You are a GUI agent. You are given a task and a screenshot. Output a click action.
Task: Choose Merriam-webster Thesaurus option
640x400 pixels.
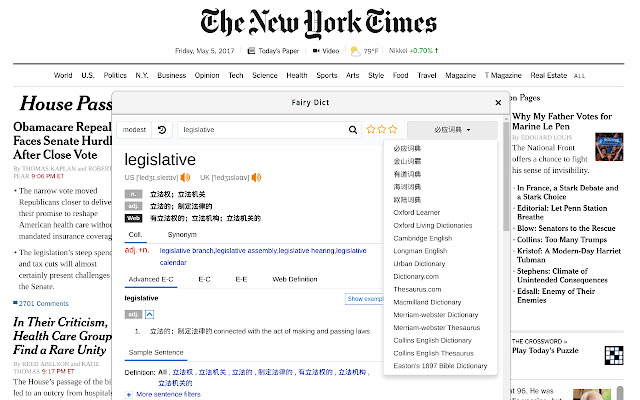(437, 328)
